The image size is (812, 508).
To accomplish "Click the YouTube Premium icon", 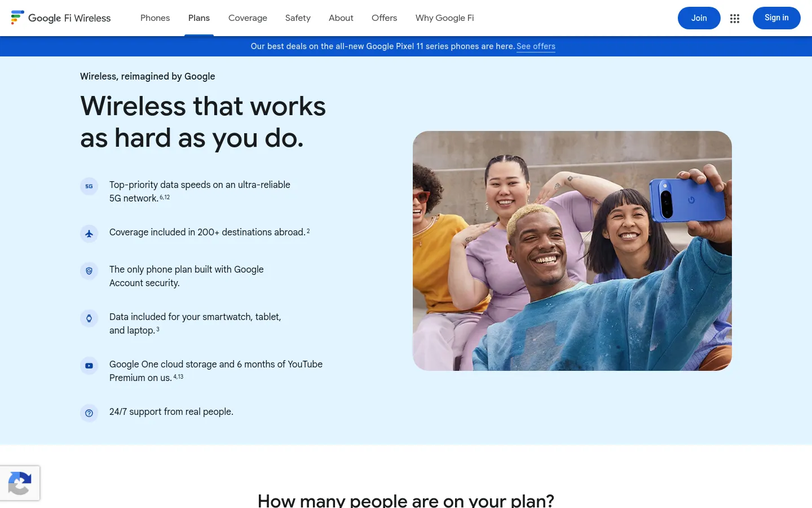I will tap(89, 366).
